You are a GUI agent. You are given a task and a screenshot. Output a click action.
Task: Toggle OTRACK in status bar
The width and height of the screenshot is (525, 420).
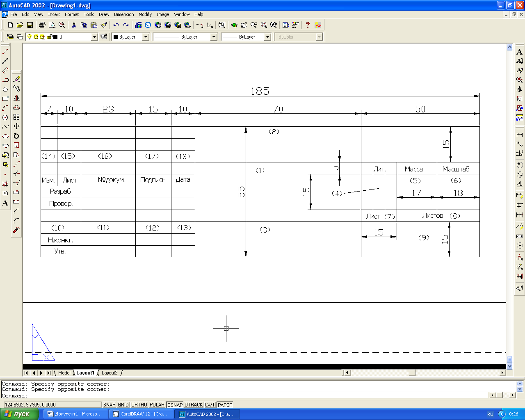(194, 405)
